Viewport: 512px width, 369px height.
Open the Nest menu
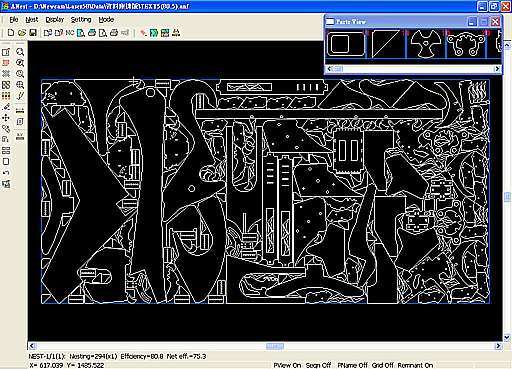32,20
